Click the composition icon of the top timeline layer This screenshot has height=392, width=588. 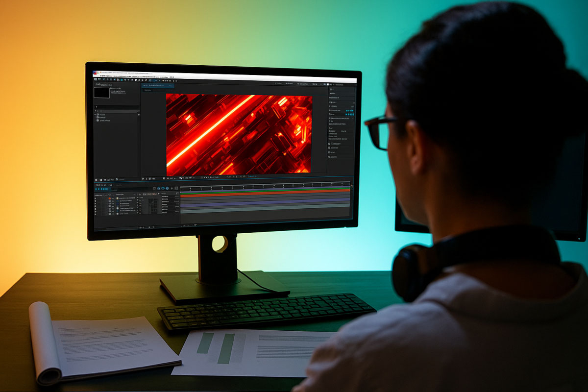pyautogui.click(x=118, y=198)
